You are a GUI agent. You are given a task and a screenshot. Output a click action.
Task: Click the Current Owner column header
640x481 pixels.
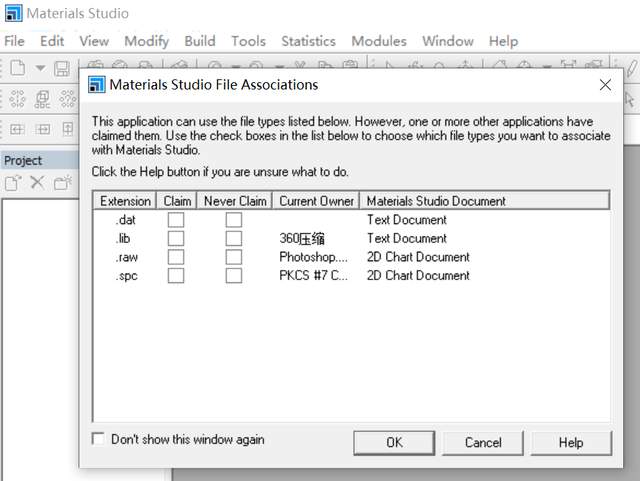click(316, 201)
